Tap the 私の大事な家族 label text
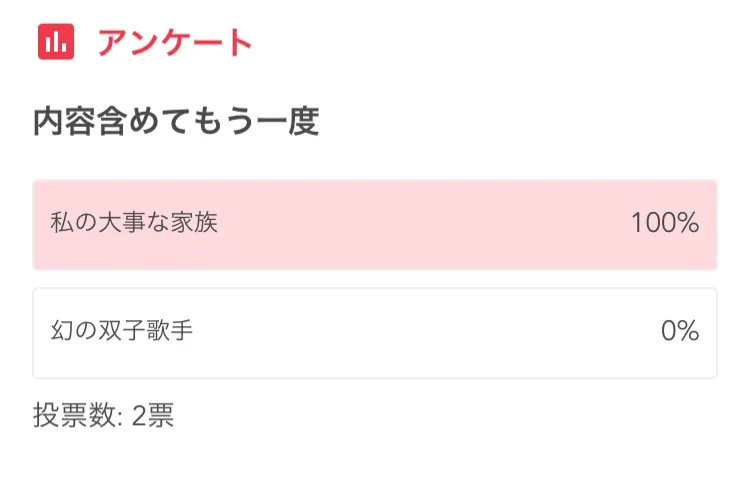The width and height of the screenshot is (750, 497). [134, 223]
